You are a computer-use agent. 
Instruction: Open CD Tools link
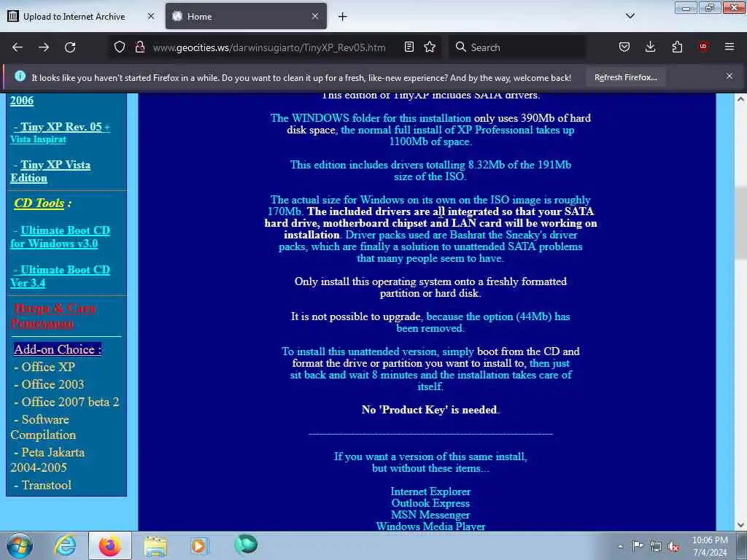point(39,203)
